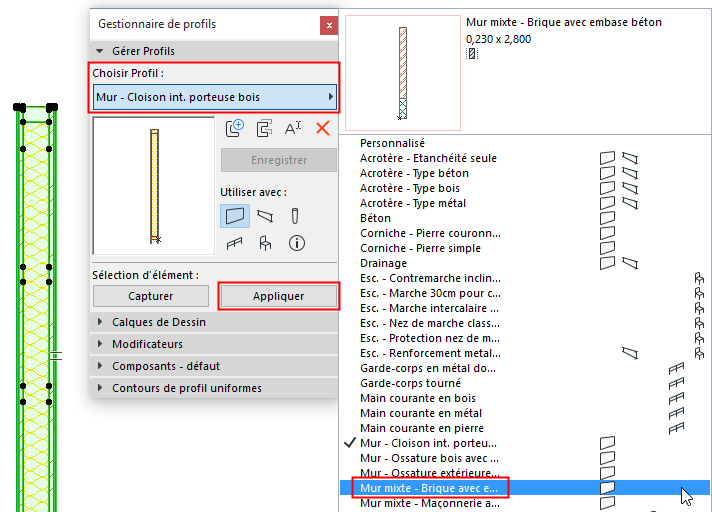Toggle Use with Beam icon
The width and height of the screenshot is (712, 512).
266,216
